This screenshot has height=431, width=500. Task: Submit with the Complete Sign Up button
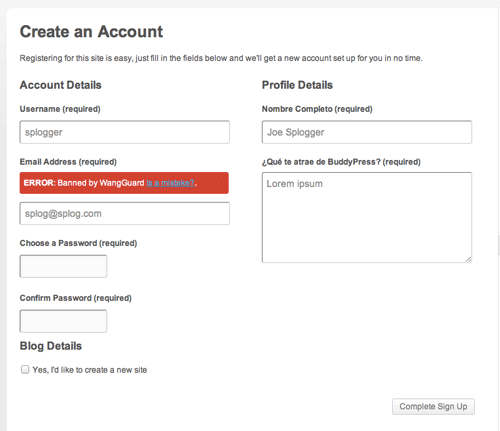tap(433, 407)
